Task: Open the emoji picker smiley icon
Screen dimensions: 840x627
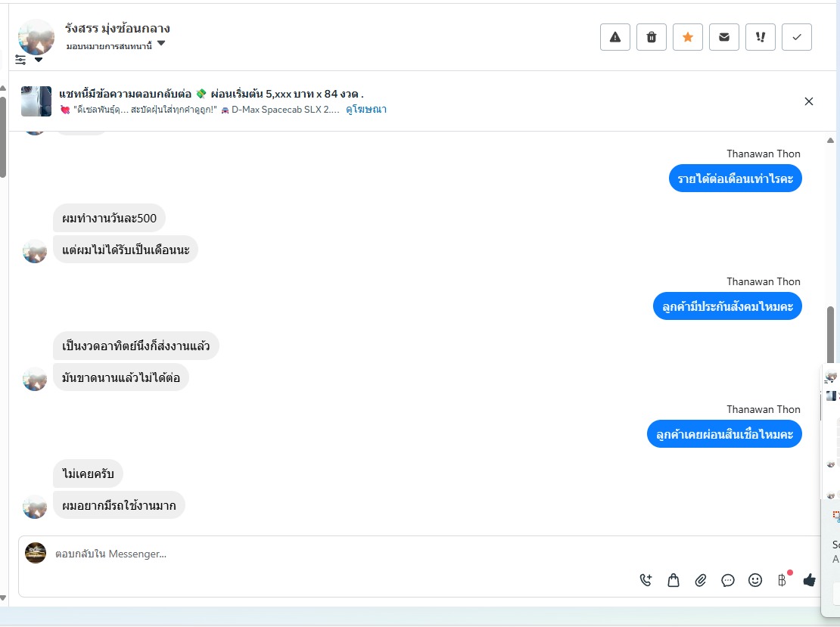Action: pos(754,580)
